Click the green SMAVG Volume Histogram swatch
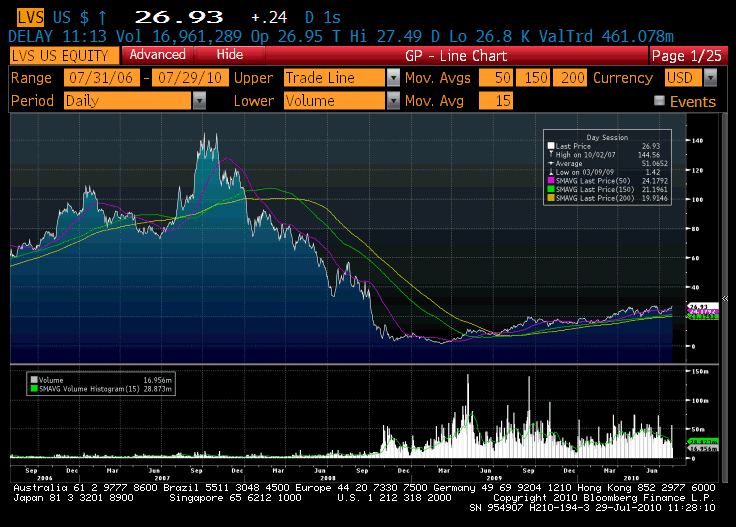 coord(34,389)
